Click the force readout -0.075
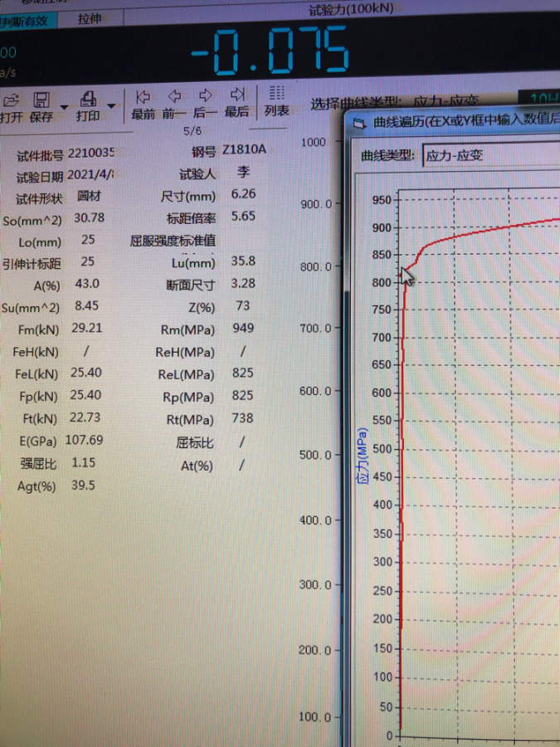Image resolution: width=560 pixels, height=747 pixels. point(270,51)
